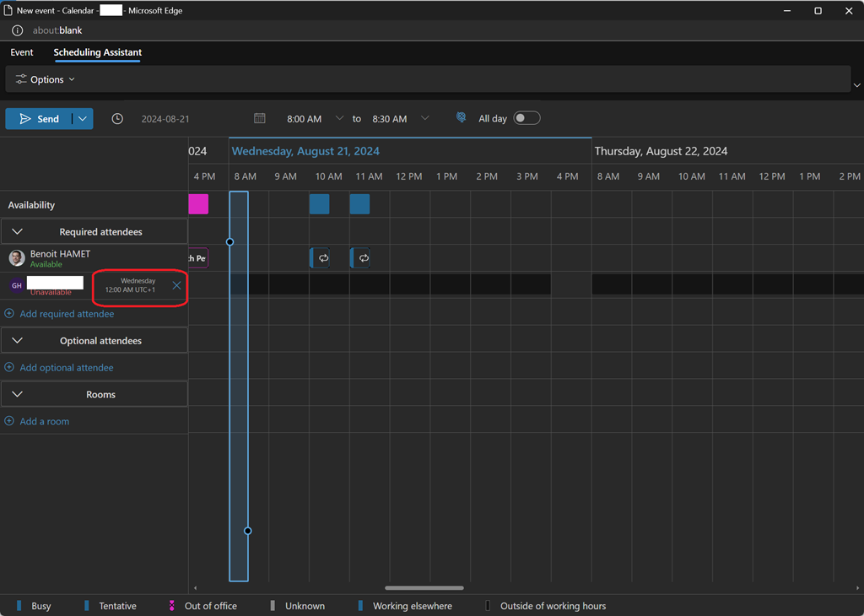This screenshot has width=864, height=616.
Task: Switch to the Event tab
Action: (22, 52)
